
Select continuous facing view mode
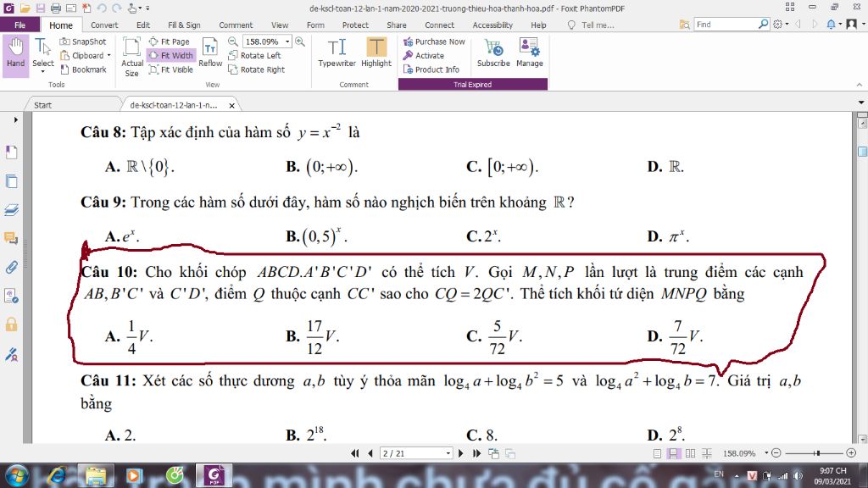(x=707, y=454)
